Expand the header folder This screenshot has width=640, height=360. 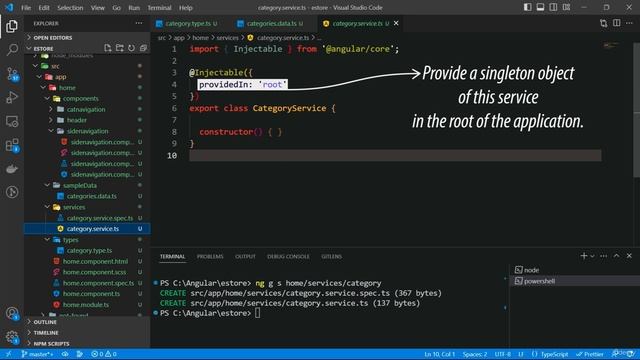[76, 120]
